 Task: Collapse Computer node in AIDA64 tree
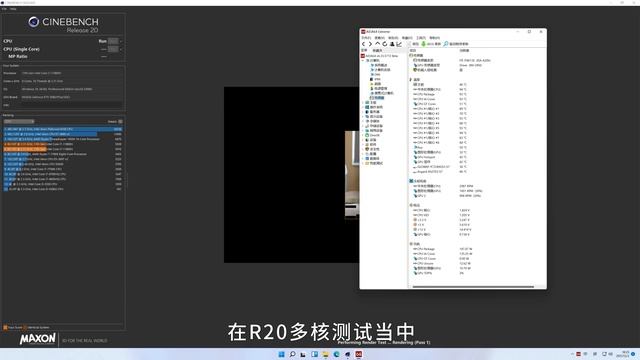(362, 60)
